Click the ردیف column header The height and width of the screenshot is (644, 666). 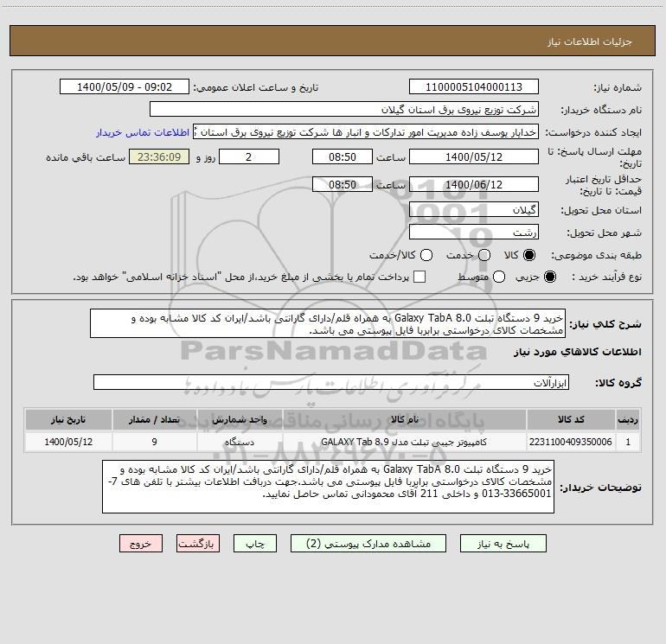pos(628,419)
